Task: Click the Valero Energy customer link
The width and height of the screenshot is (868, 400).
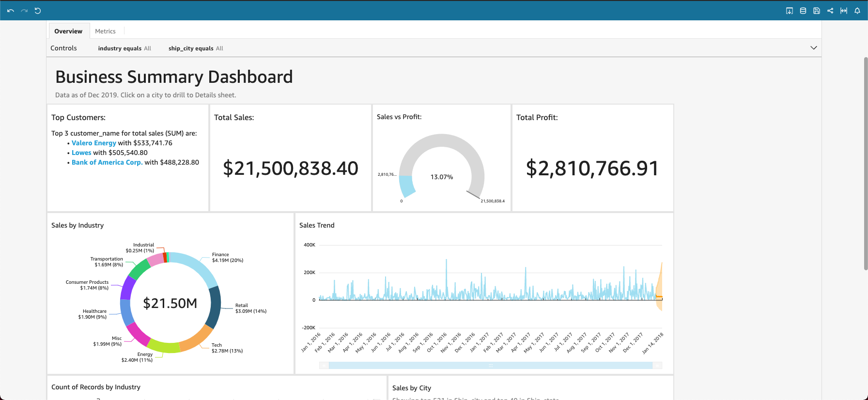Action: tap(94, 143)
